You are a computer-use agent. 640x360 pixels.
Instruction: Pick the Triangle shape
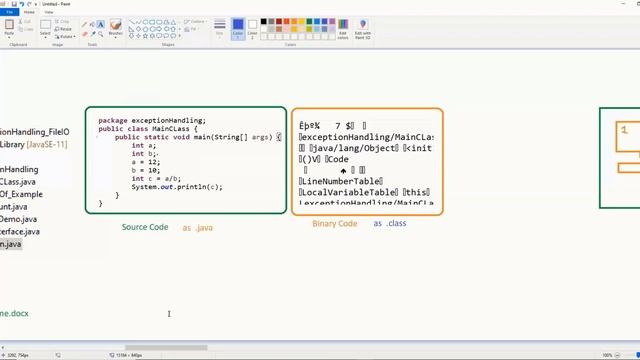click(173, 22)
